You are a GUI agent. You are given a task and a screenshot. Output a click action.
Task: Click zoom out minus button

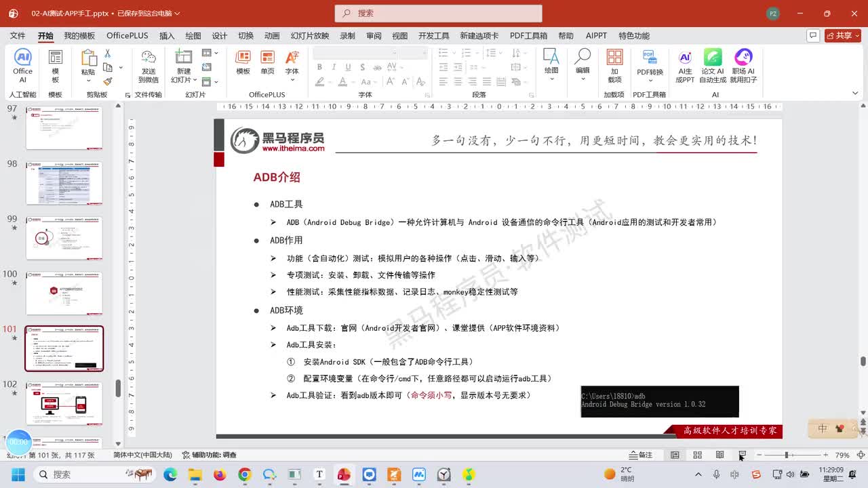click(759, 455)
